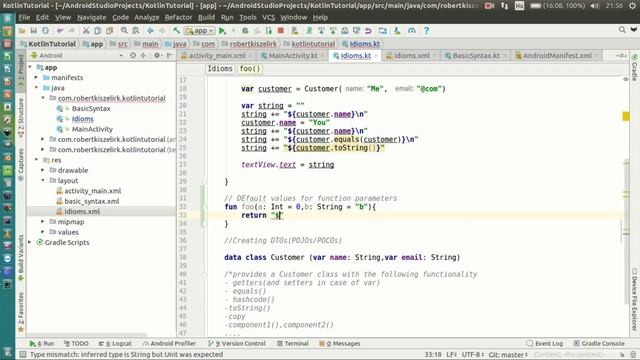
Task: Open the Git: master branch selector
Action: click(x=508, y=354)
